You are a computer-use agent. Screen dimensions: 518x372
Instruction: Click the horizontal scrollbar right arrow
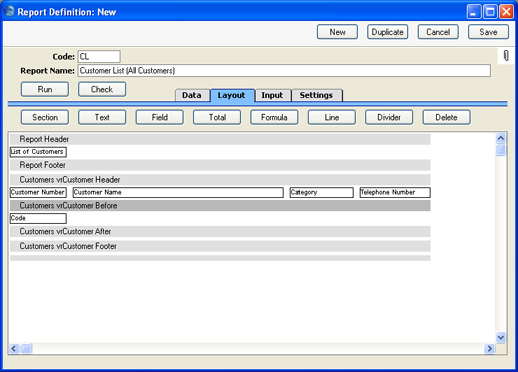click(x=490, y=349)
